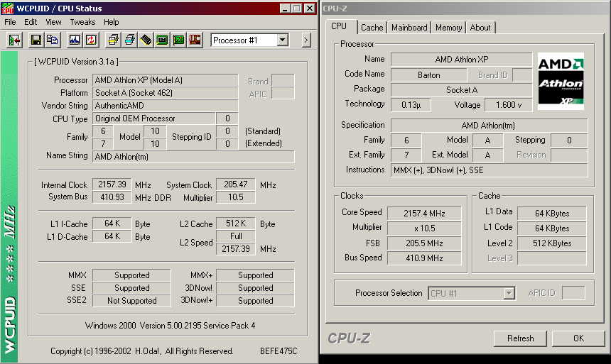Click the WCPUID title bar application icon
The image size is (611, 364).
click(7, 8)
